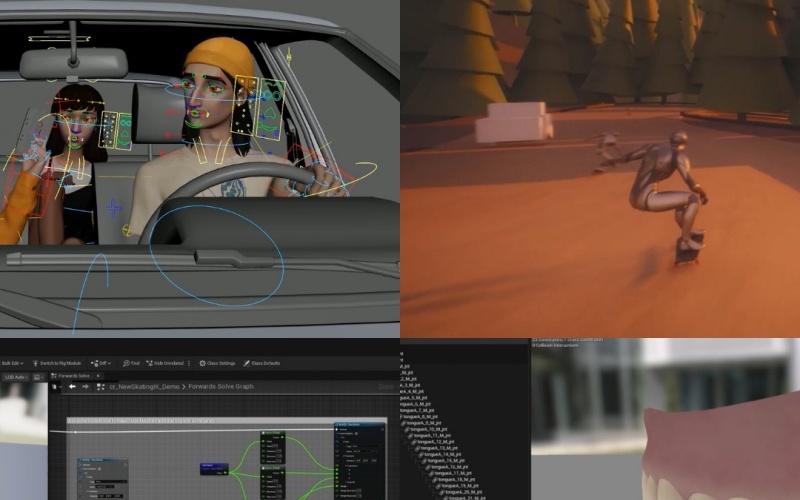This screenshot has height=500, width=800.
Task: Click the graph icon before the breadcrumb
Action: 101,387
